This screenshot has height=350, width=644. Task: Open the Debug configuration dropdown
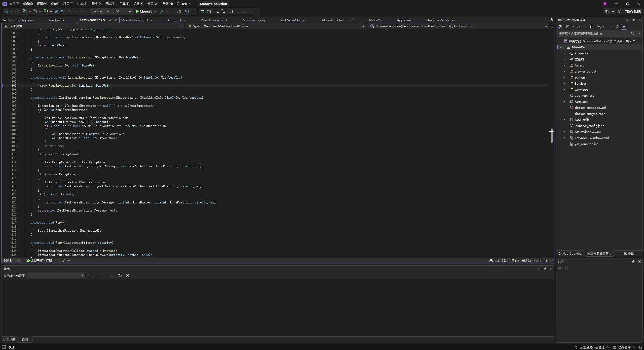[x=101, y=11]
